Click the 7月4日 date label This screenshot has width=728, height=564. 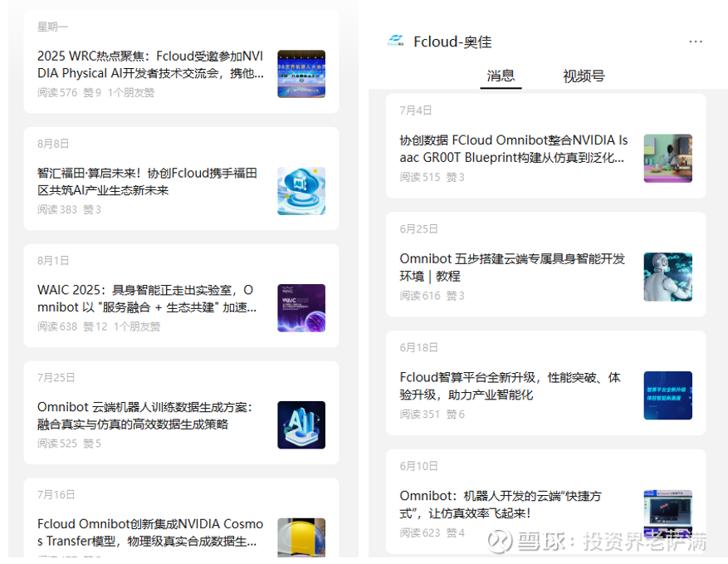[x=416, y=110]
